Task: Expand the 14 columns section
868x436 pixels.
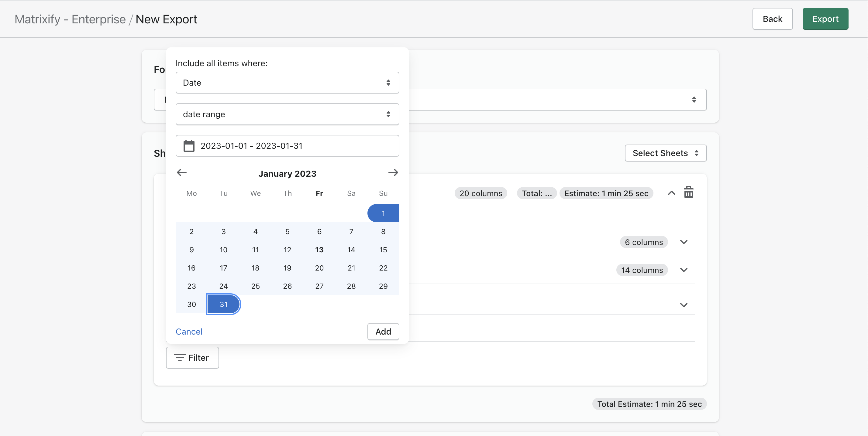Action: [683, 270]
